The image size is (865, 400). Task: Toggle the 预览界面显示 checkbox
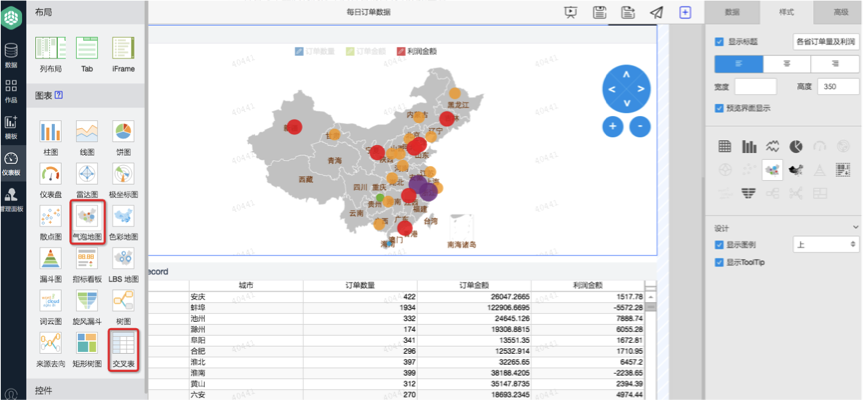[x=719, y=108]
